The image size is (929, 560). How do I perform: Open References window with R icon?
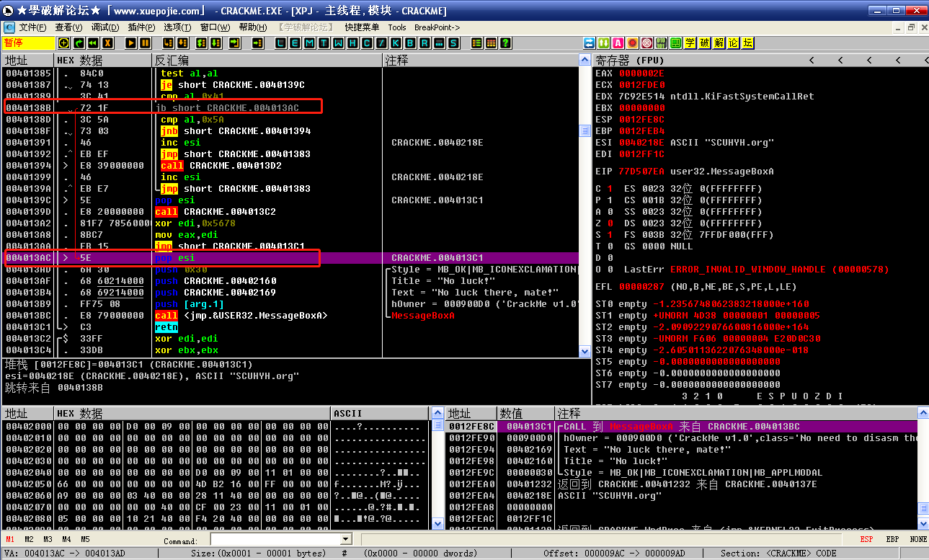click(x=424, y=43)
